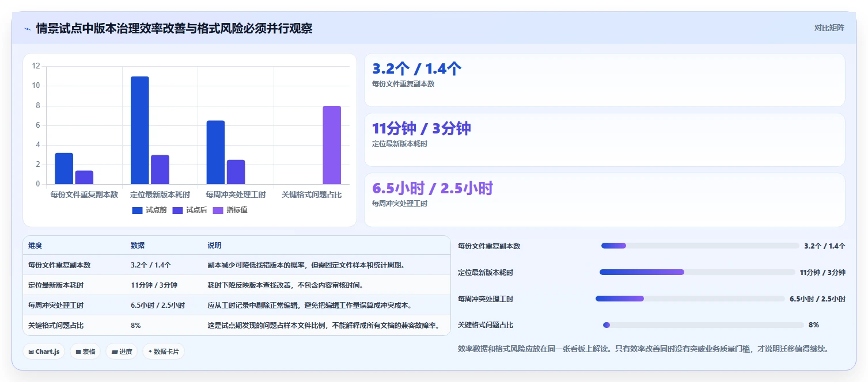Select the 8% cell in the table
The width and height of the screenshot is (868, 382).
(136, 326)
